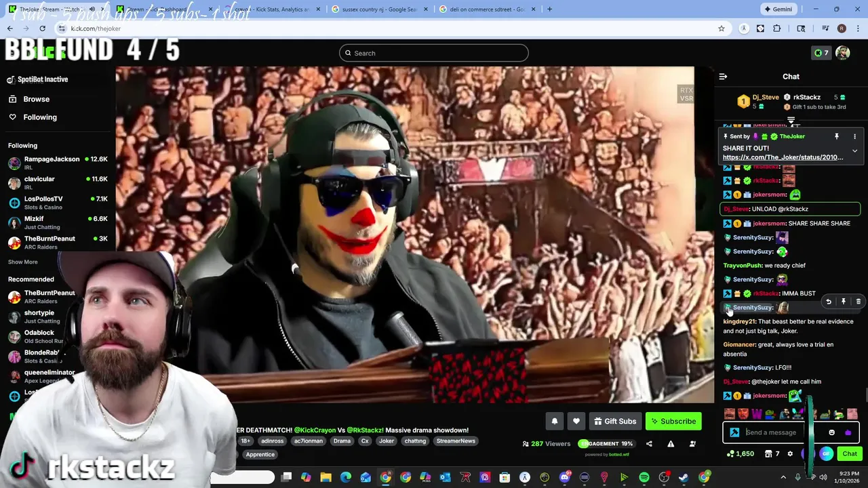Screen dimensions: 868x488
Task: Open Steam from the taskbar
Action: point(684,478)
